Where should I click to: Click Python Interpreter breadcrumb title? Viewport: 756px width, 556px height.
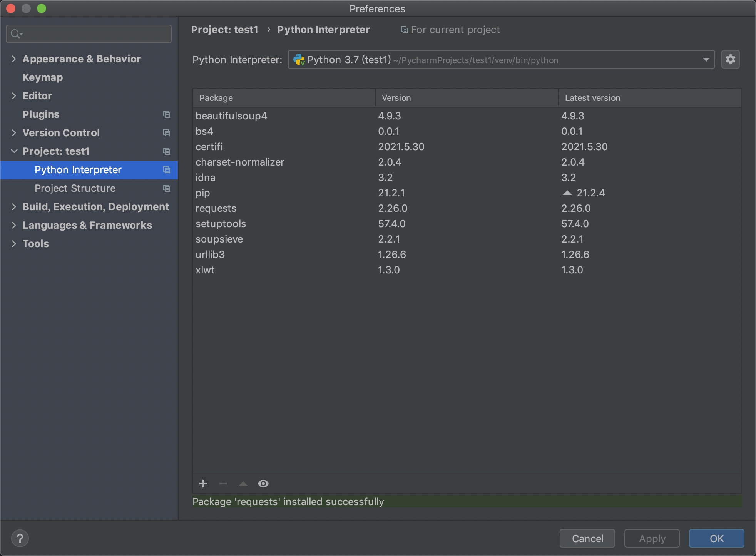pos(323,30)
